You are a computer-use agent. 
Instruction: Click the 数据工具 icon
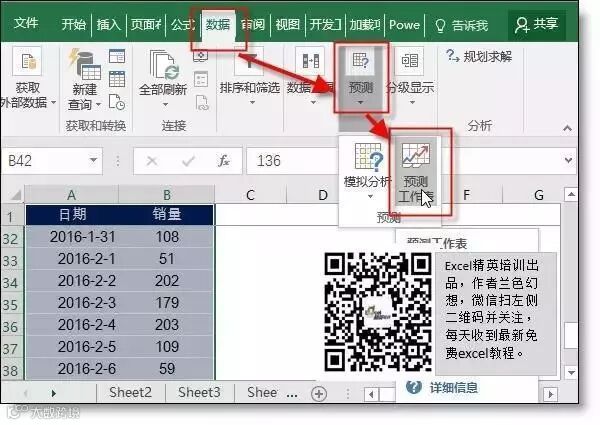tap(310, 61)
